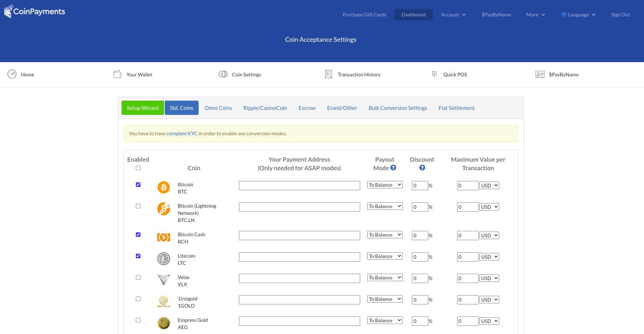
Task: Open Litecoin currency USD dropdown
Action: [x=489, y=257]
